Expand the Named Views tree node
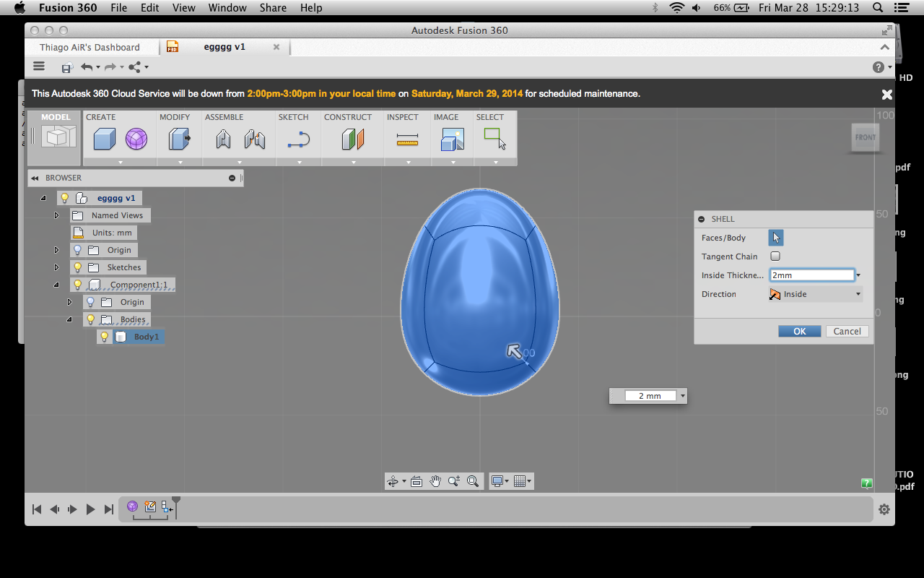 [56, 215]
